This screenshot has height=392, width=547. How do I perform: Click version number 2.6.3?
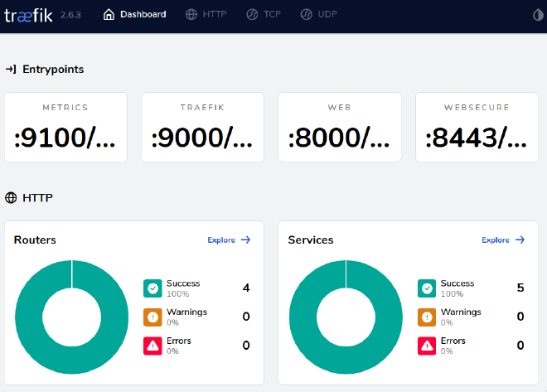click(x=70, y=15)
